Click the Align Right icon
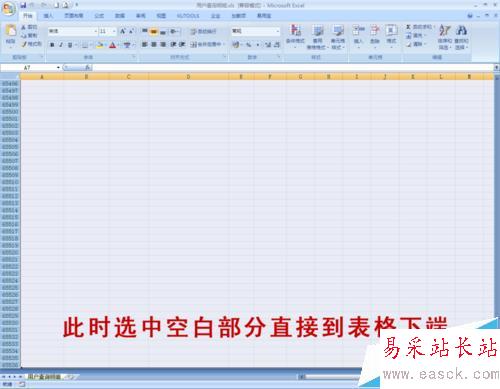Viewport: 500px width, 389px height. [163, 44]
